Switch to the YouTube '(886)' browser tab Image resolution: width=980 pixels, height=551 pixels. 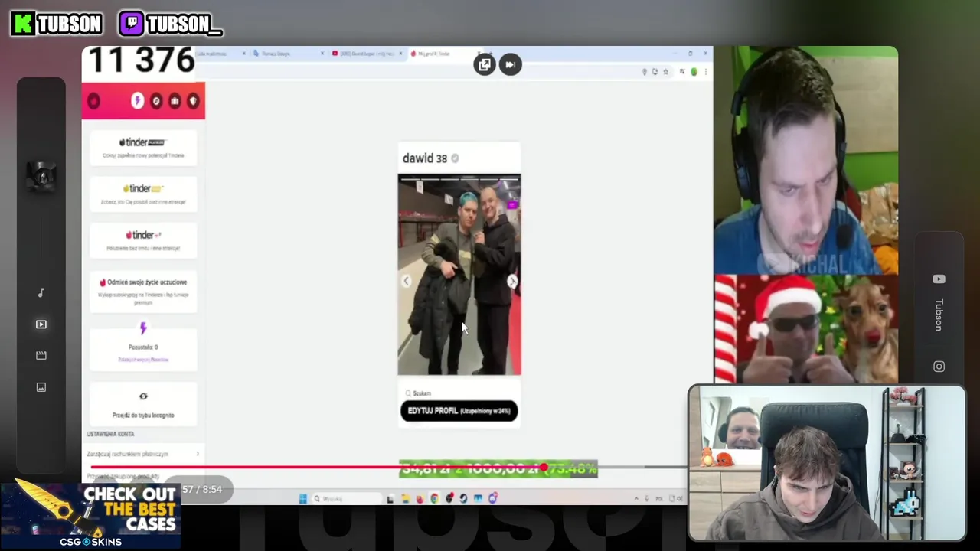(x=366, y=54)
